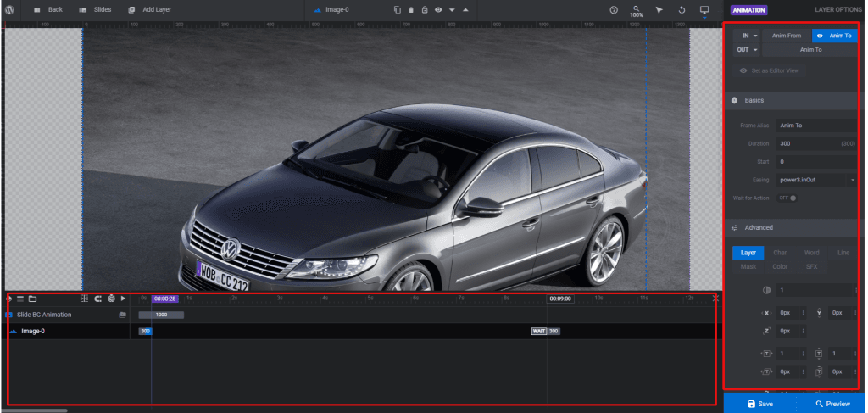
Task: Play the timeline animation
Action: click(x=124, y=299)
